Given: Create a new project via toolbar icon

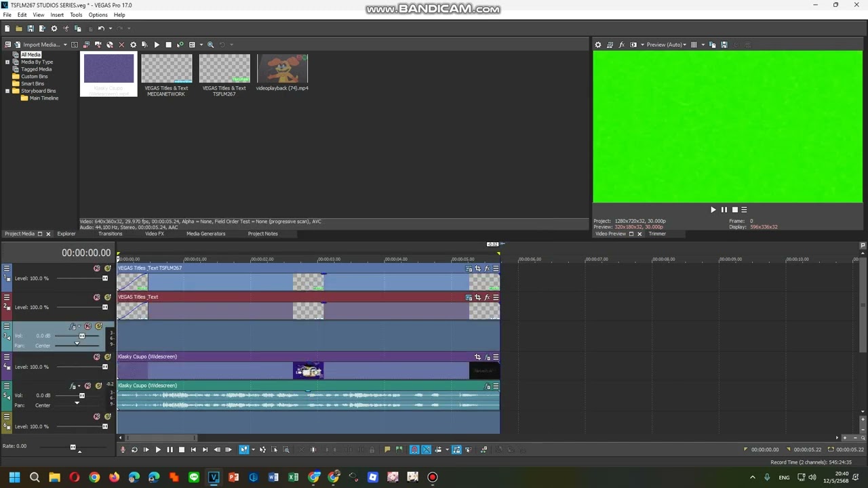Looking at the screenshot, I should pos(7,28).
